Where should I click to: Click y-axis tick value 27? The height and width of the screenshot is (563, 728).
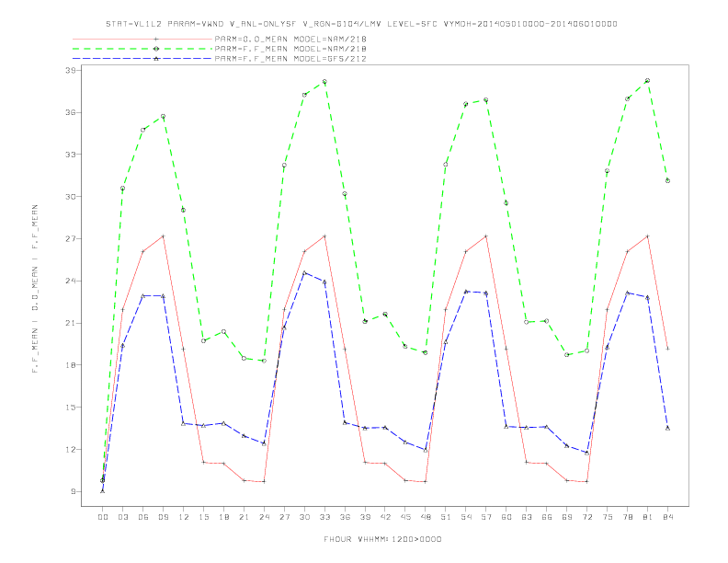coord(70,239)
